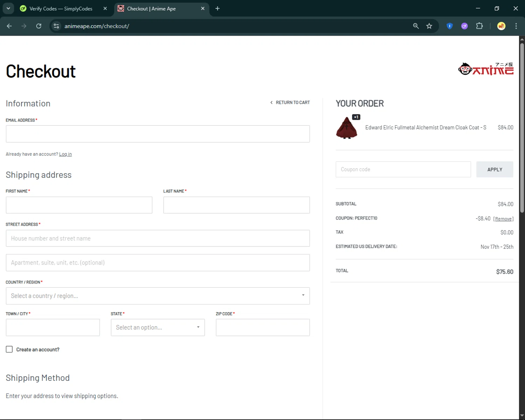Image resolution: width=525 pixels, height=420 pixels.
Task: Bookmark this page with the star icon
Action: [x=429, y=26]
